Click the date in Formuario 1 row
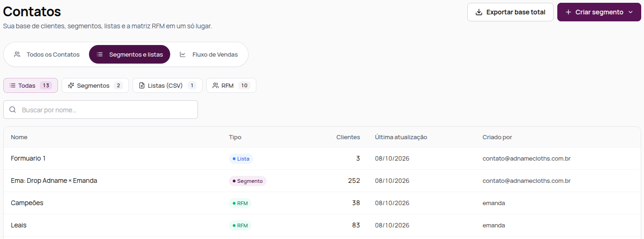This screenshot has width=644, height=239. pyautogui.click(x=392, y=159)
